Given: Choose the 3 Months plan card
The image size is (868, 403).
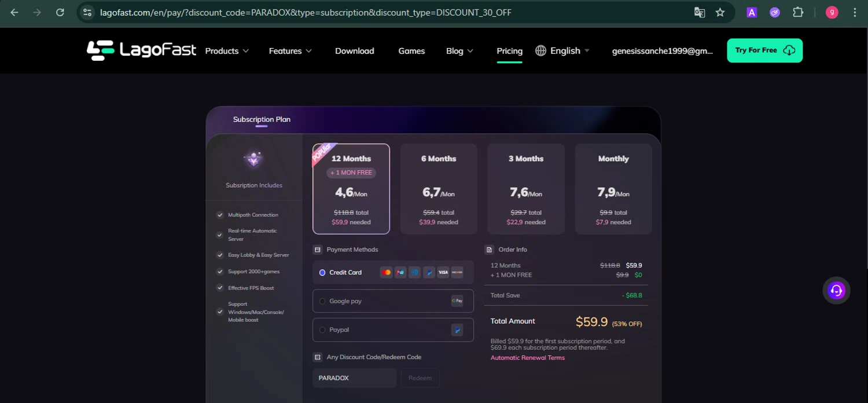Looking at the screenshot, I should pos(526,189).
